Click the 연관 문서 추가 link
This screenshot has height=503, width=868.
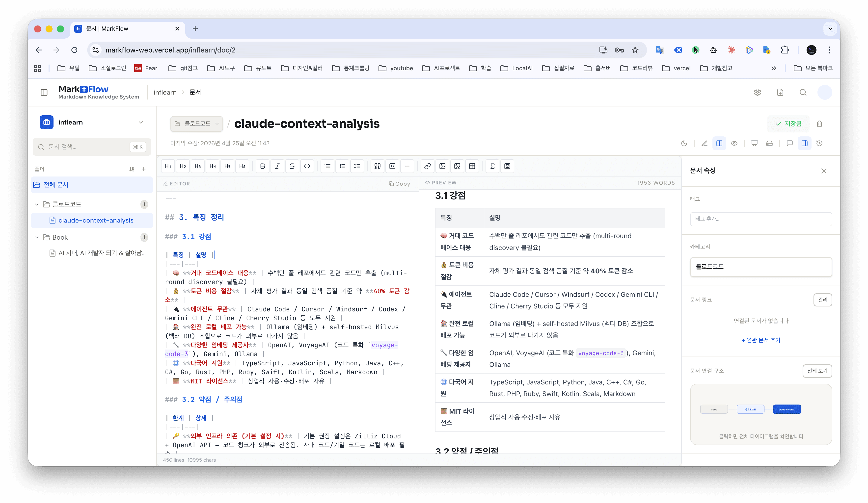coord(761,340)
